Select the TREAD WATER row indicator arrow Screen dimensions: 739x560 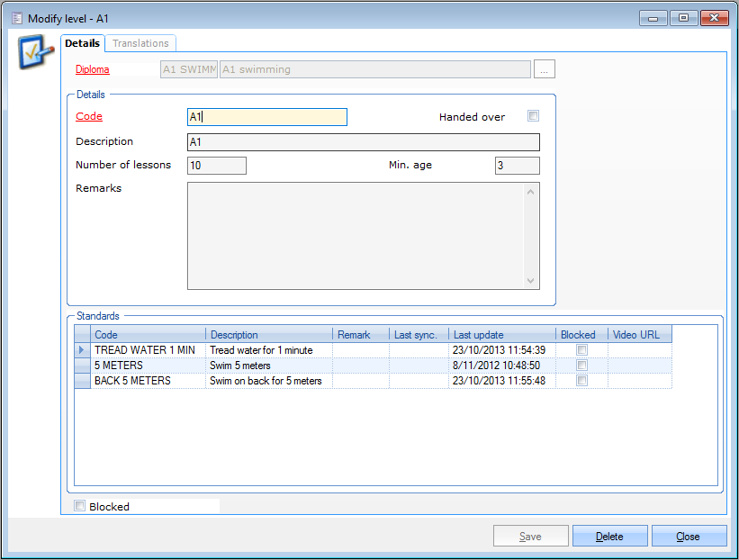click(82, 350)
